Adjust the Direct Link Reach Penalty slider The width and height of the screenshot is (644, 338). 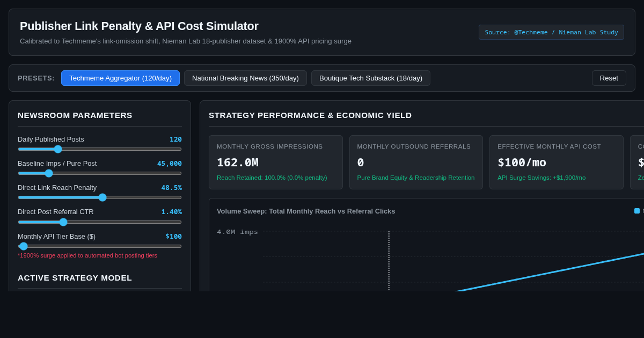[100, 197]
